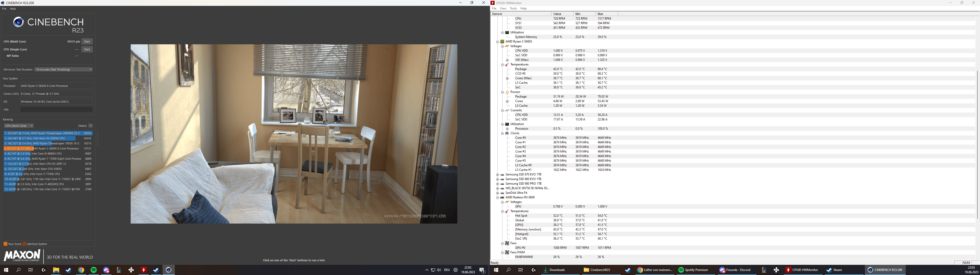Open Spotify from the left taskbar
The height and width of the screenshot is (275, 980).
click(x=94, y=270)
